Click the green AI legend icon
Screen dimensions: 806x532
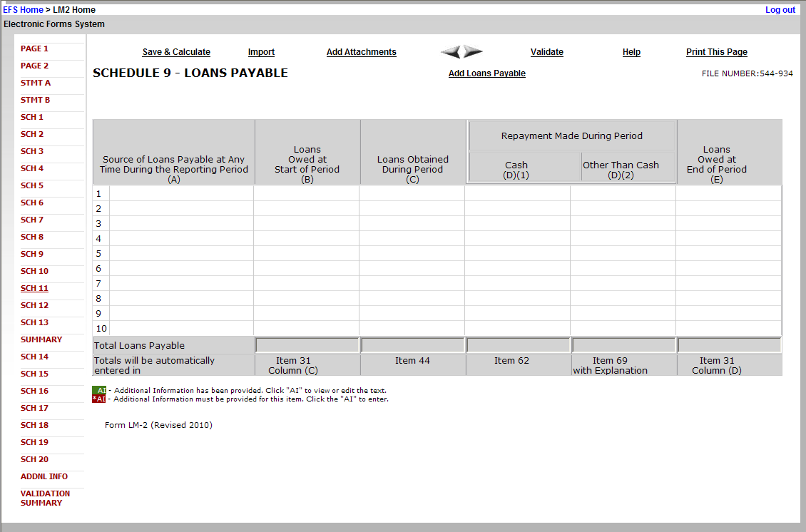click(99, 390)
